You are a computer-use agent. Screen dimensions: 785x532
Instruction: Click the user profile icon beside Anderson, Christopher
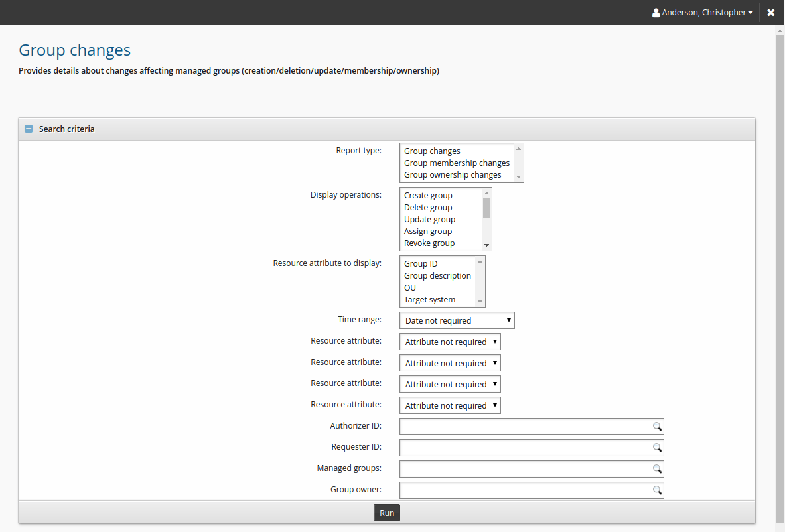[x=656, y=13]
